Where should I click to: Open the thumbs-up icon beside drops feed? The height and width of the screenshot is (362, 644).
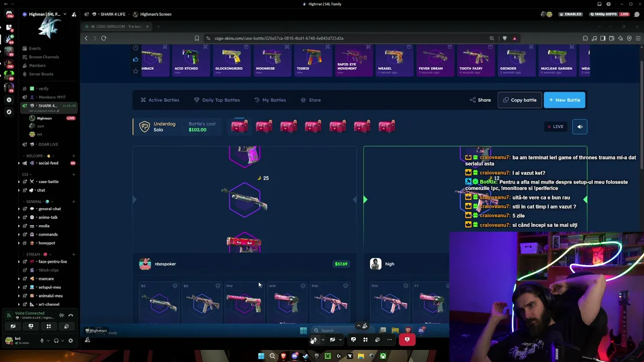click(x=135, y=59)
